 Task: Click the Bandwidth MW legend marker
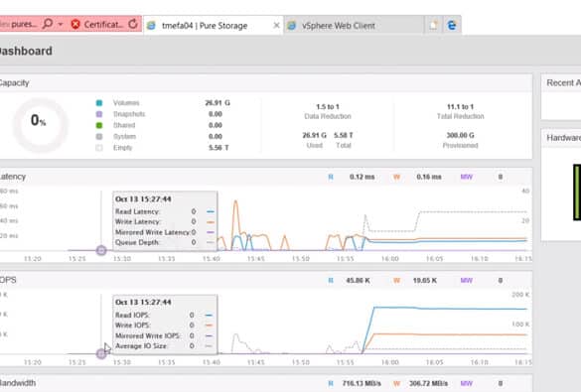coord(466,383)
